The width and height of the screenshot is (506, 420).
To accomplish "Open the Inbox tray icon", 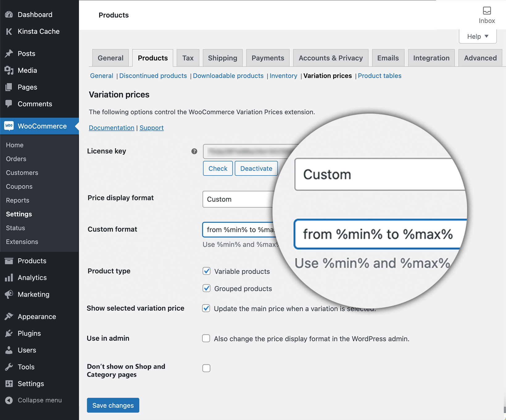I will click(487, 10).
